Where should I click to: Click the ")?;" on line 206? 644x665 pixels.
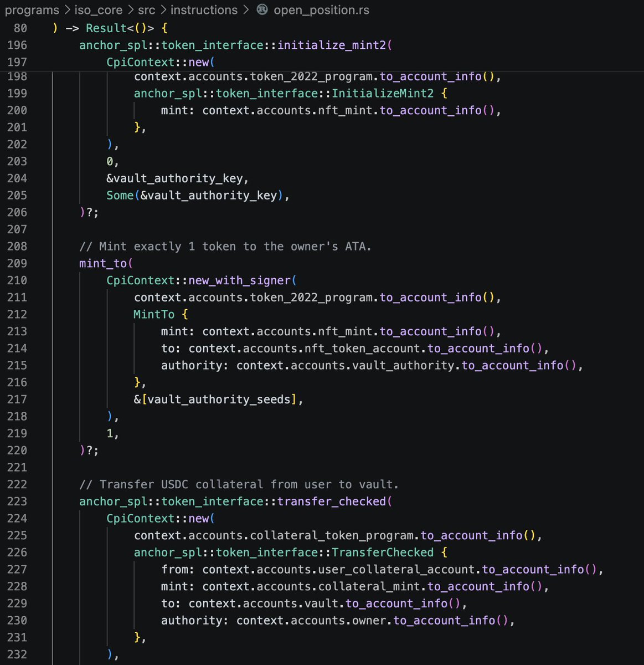(x=89, y=212)
